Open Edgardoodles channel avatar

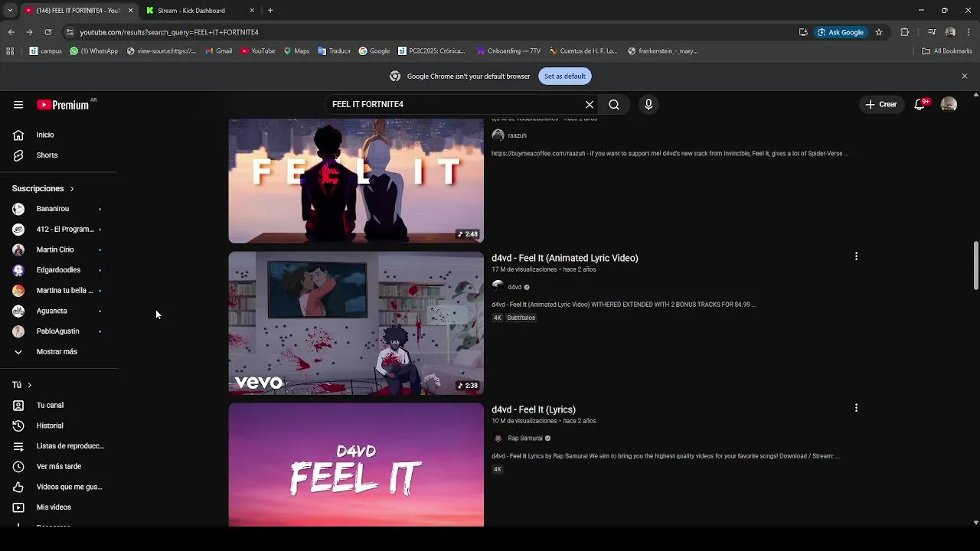pyautogui.click(x=18, y=270)
